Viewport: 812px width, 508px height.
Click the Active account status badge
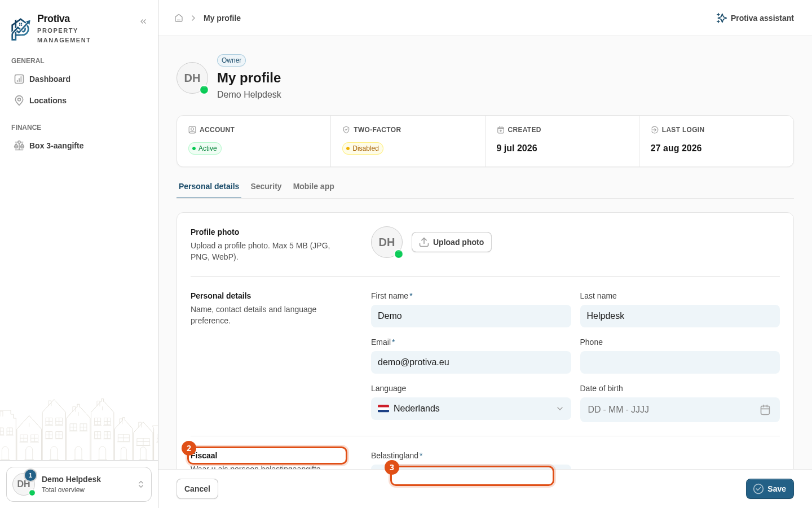(205, 148)
